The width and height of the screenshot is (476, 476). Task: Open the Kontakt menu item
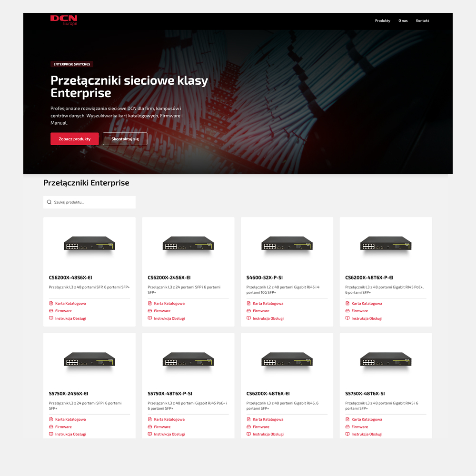[x=422, y=20]
